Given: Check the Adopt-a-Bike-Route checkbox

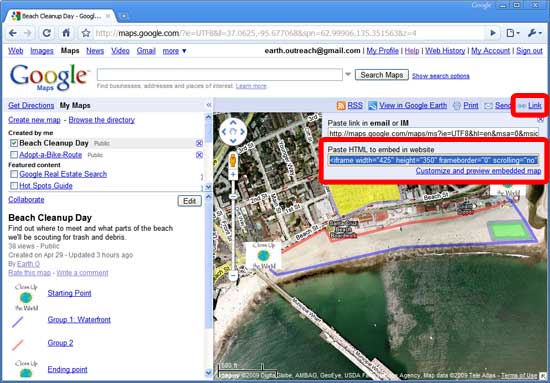Looking at the screenshot, I should 14,155.
